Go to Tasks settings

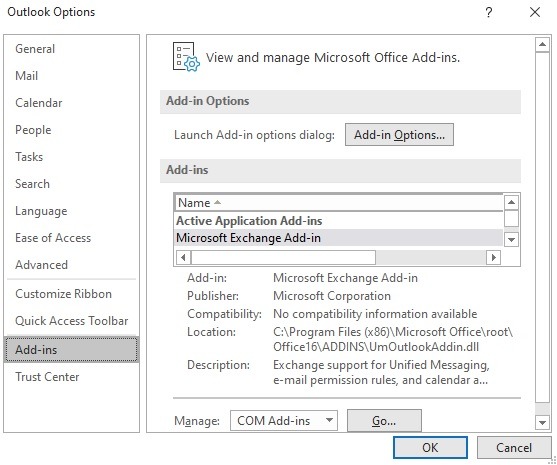tap(29, 157)
